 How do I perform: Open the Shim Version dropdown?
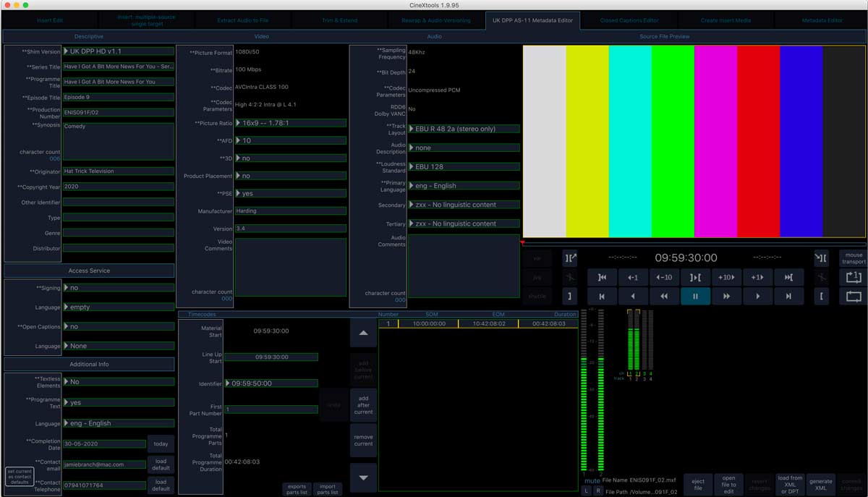tap(119, 51)
